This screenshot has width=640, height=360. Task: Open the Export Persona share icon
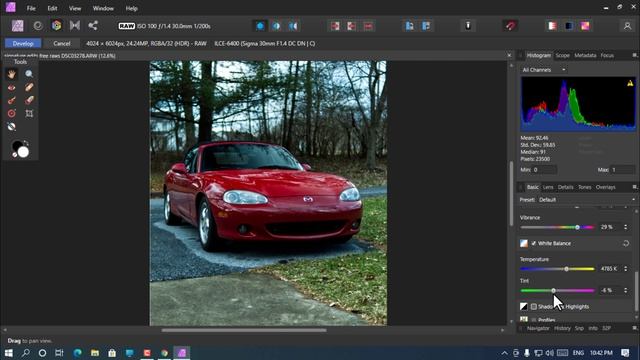(93, 25)
